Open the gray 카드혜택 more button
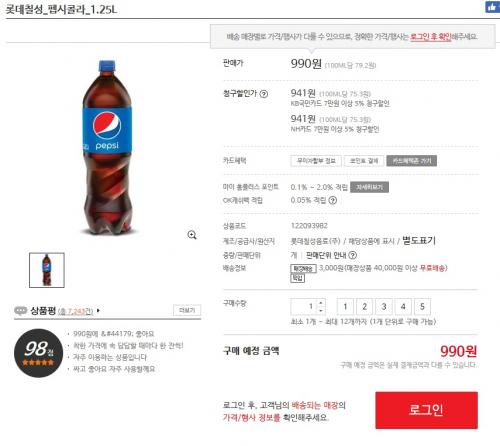The width and height of the screenshot is (500, 446). tap(412, 161)
